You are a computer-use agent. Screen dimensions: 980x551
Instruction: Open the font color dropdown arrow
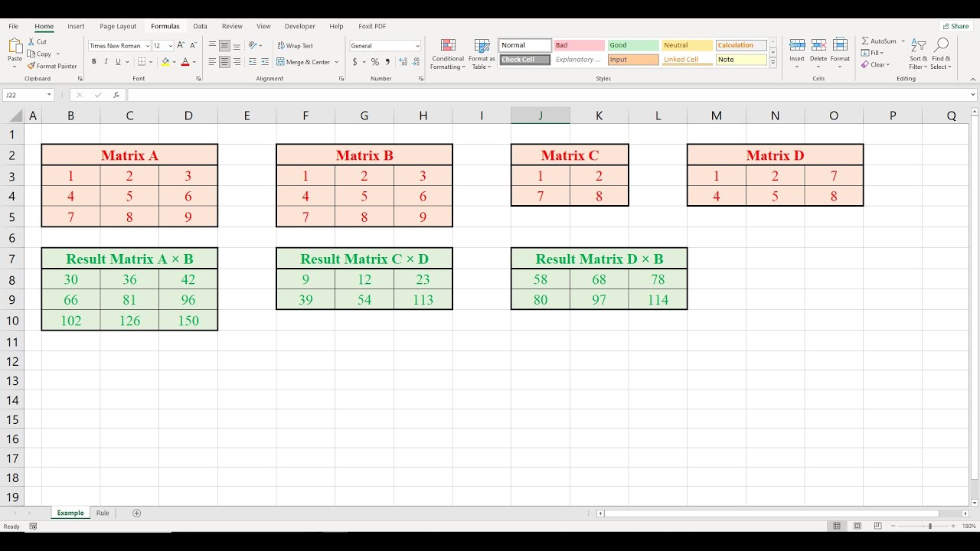pyautogui.click(x=194, y=62)
